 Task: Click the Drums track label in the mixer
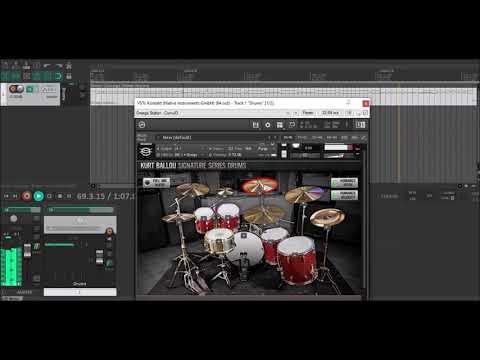pyautogui.click(x=80, y=284)
